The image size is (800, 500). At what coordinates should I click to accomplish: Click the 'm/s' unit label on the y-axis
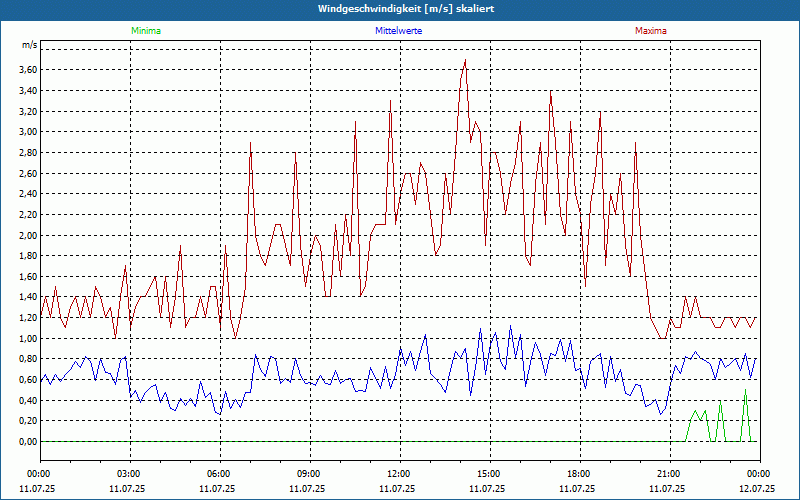pos(30,45)
